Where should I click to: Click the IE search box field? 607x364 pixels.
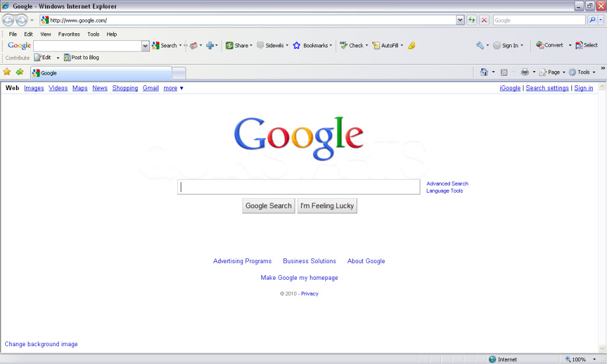[539, 20]
